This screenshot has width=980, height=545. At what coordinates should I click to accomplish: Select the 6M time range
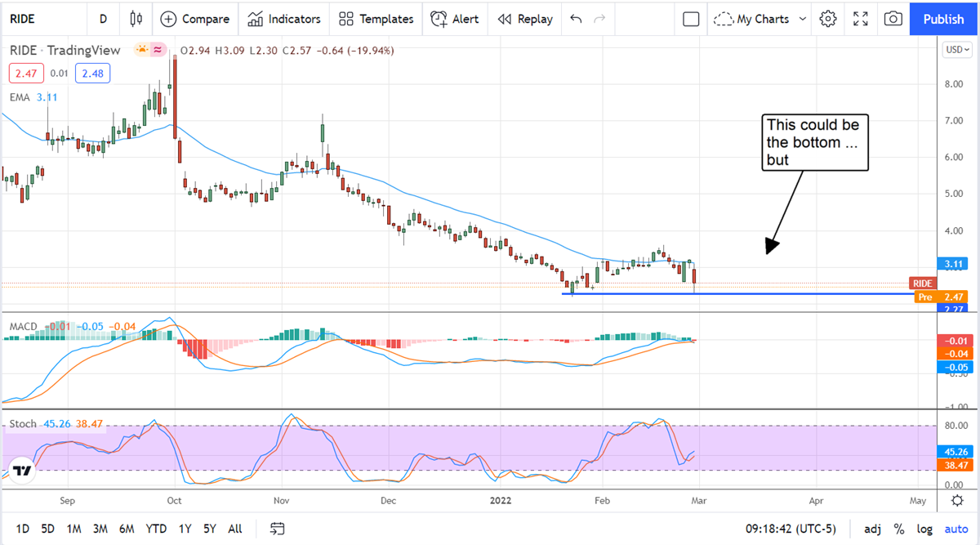127,529
